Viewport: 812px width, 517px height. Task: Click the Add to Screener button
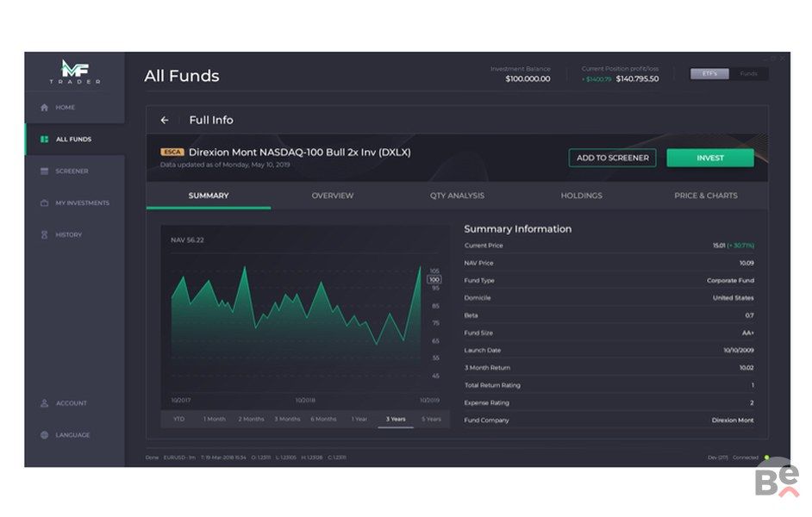click(x=613, y=158)
